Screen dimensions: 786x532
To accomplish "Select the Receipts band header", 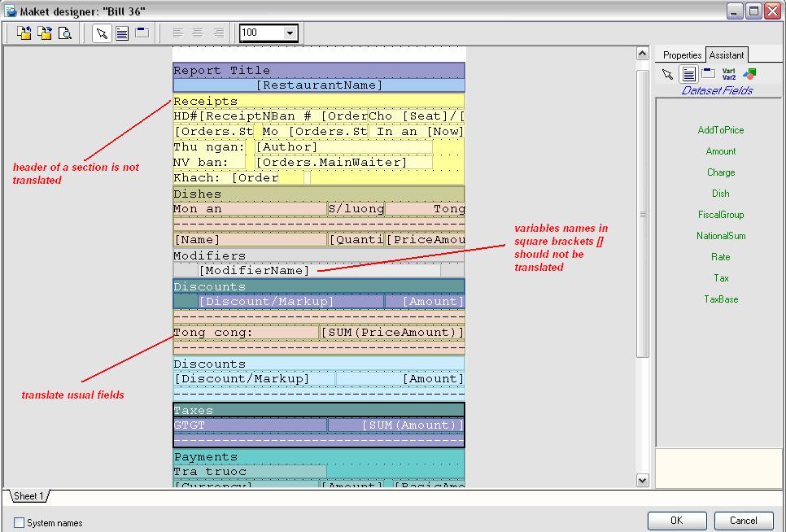I will (319, 101).
